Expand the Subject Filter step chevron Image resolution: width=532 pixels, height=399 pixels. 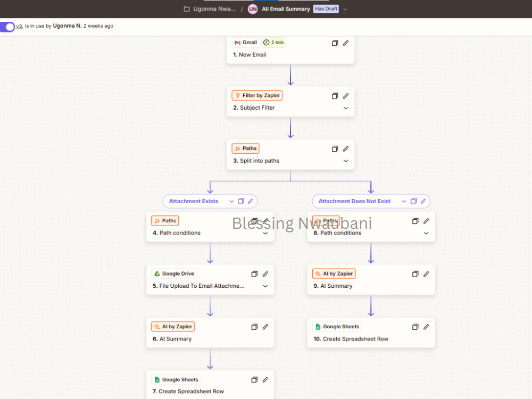(x=346, y=108)
